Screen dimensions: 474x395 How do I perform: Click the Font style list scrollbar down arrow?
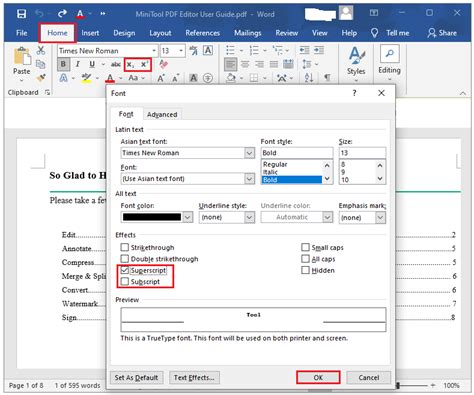(327, 179)
